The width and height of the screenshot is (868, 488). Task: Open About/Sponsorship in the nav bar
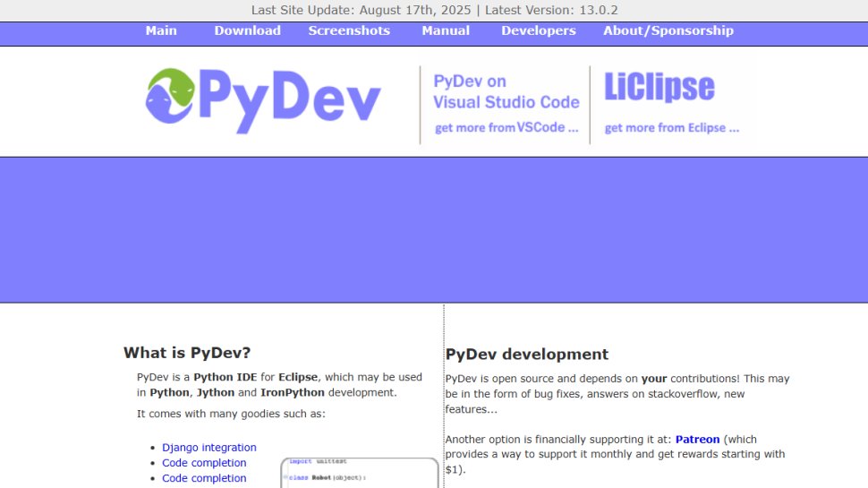pyautogui.click(x=668, y=31)
